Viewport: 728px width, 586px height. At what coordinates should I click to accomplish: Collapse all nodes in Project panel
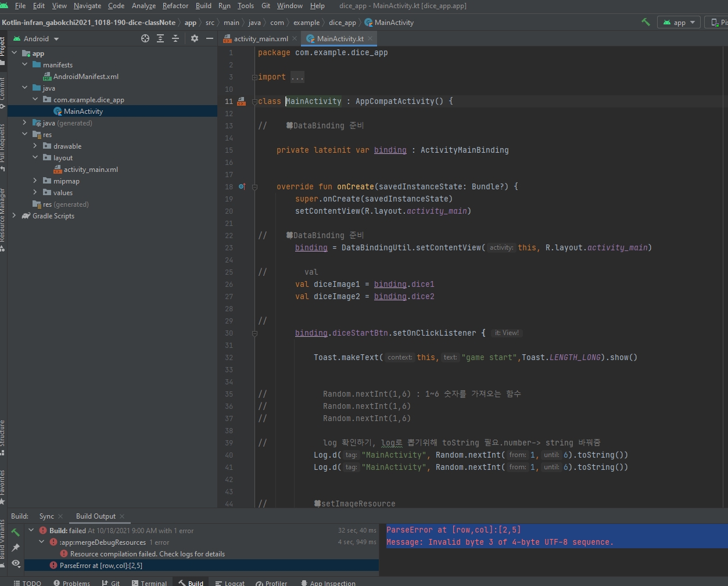click(x=175, y=38)
